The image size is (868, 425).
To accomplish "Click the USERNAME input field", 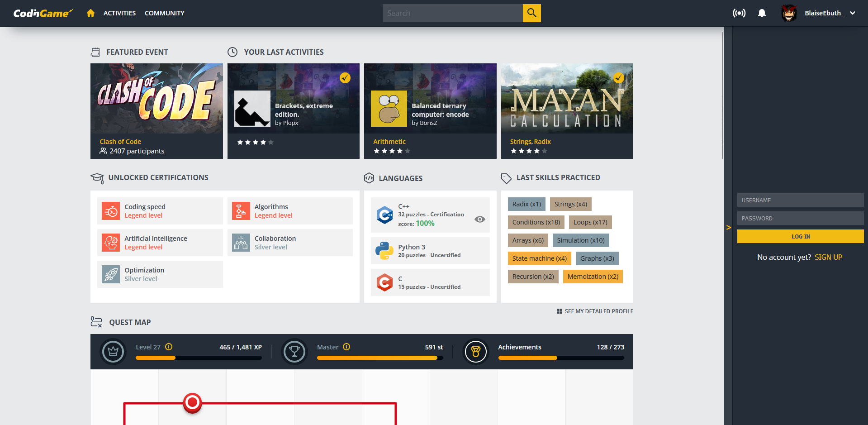I will [x=801, y=200].
